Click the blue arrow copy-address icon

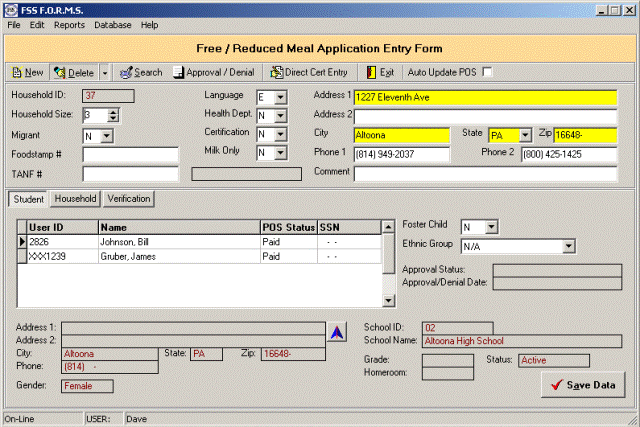[x=337, y=332]
